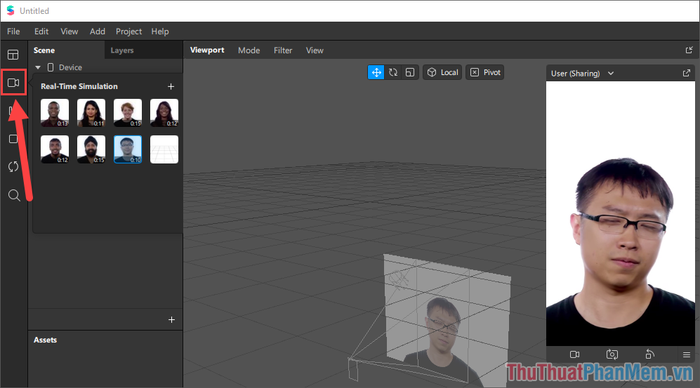700x388 pixels.
Task: Click the sync rotate icon in sidebar
Action: (x=13, y=167)
